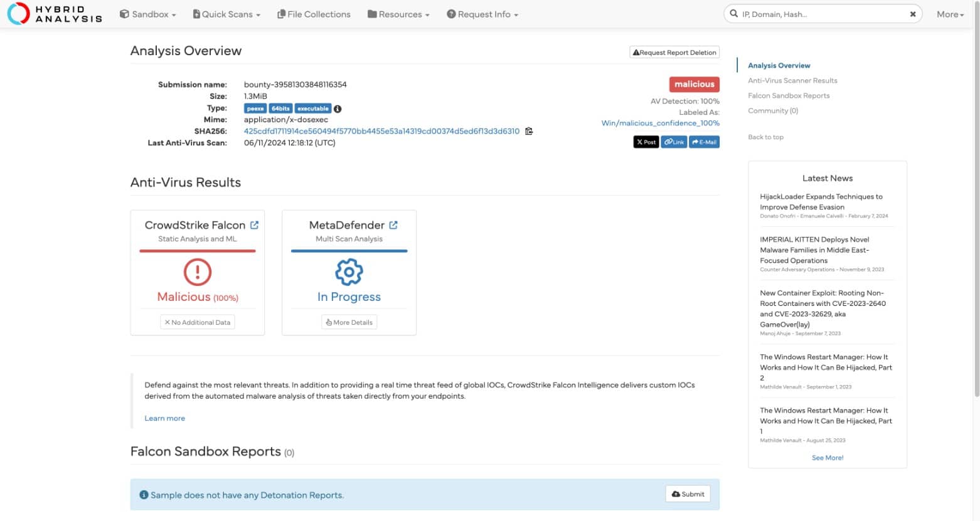980x521 pixels.
Task: Click the red malicious verdict badge
Action: [x=694, y=84]
